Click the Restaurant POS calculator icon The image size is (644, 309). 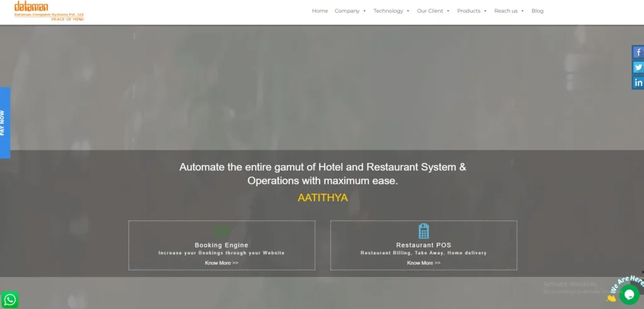point(423,232)
